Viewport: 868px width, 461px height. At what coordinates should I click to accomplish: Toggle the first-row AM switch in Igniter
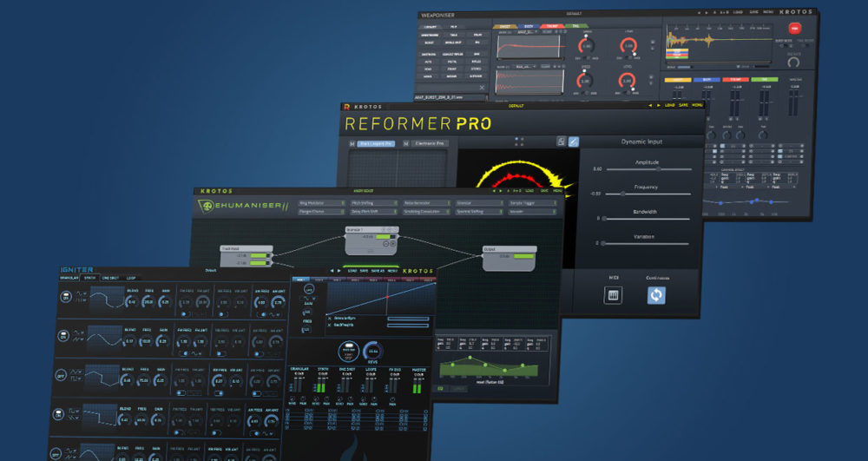coord(260,314)
